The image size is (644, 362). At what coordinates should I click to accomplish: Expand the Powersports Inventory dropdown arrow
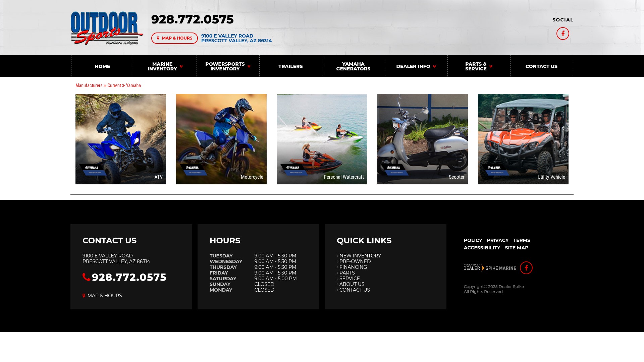coord(249,66)
